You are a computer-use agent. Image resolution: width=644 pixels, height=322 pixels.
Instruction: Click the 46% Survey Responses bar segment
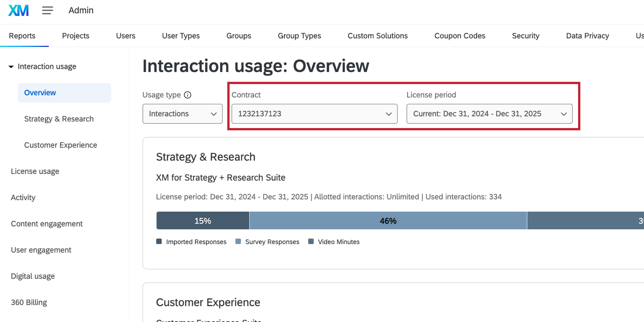click(x=388, y=221)
